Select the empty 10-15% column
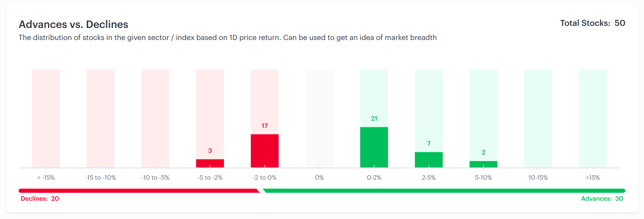The height and width of the screenshot is (219, 644). (x=538, y=118)
